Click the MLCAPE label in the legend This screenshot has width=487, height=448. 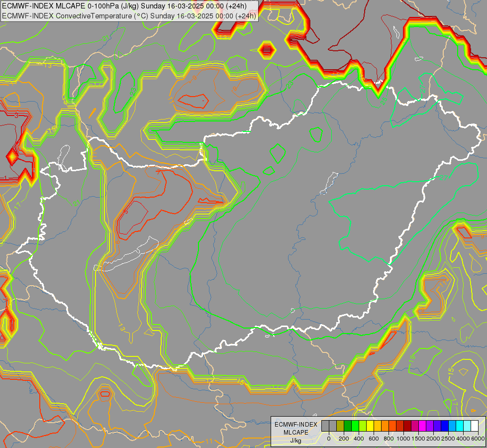tap(295, 433)
